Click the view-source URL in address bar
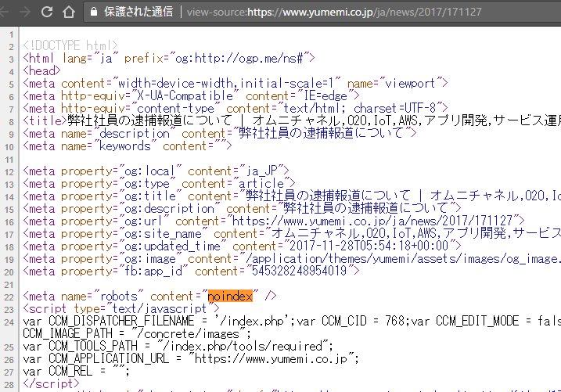 [334, 12]
